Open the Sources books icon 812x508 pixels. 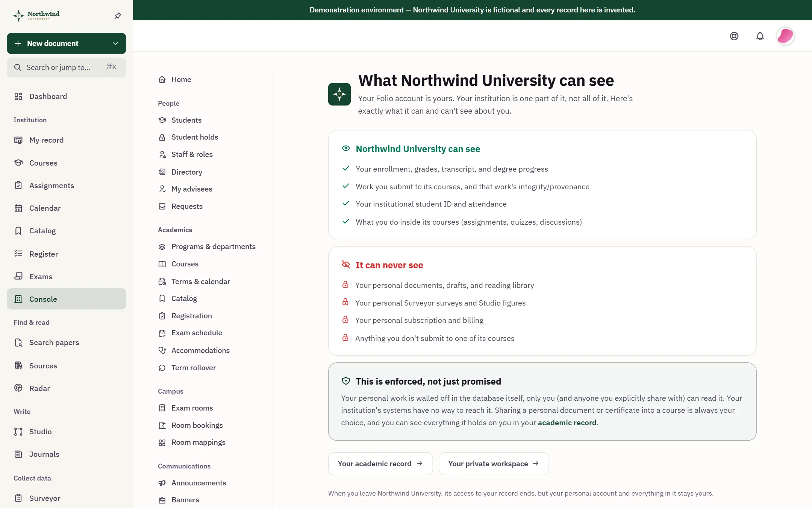18,365
